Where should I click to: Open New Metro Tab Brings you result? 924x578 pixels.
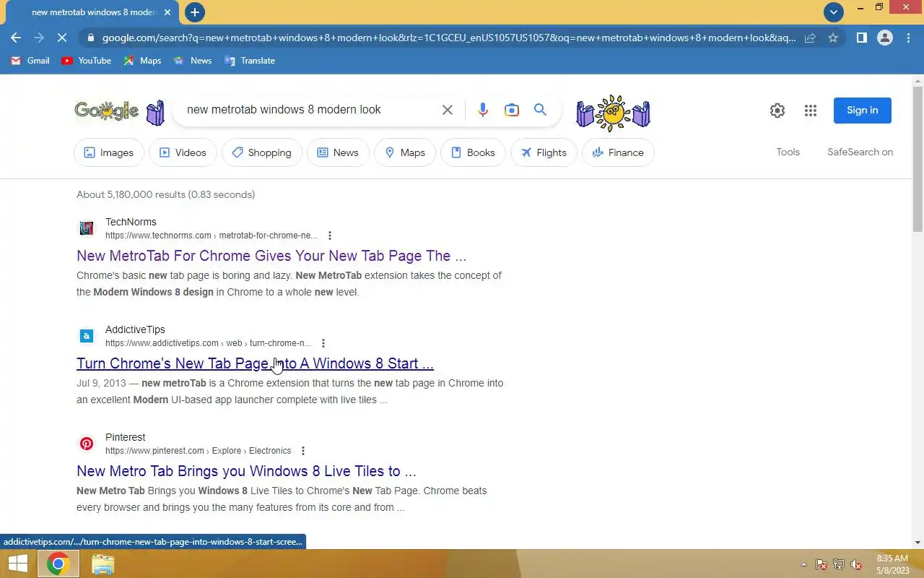tap(246, 471)
